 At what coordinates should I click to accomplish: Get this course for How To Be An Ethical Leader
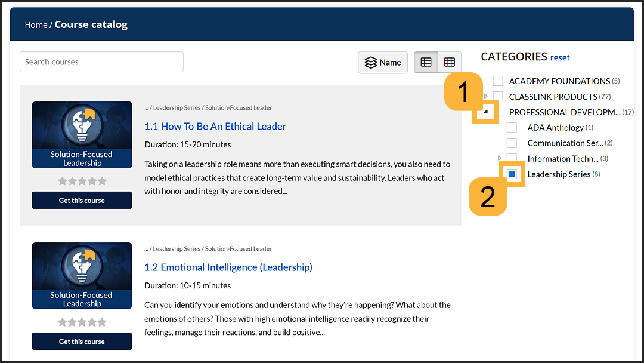tap(82, 200)
